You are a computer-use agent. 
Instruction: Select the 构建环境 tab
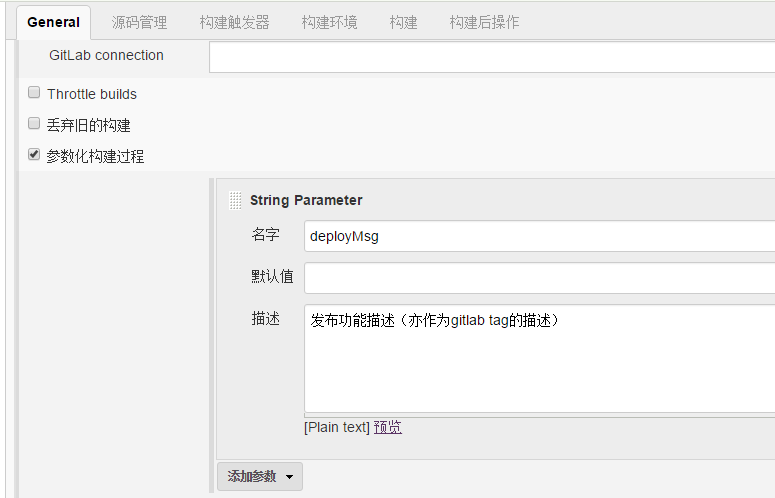point(329,22)
